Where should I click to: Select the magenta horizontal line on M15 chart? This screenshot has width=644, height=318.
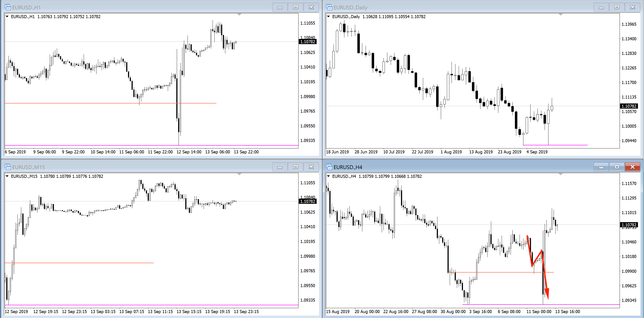click(x=151, y=305)
